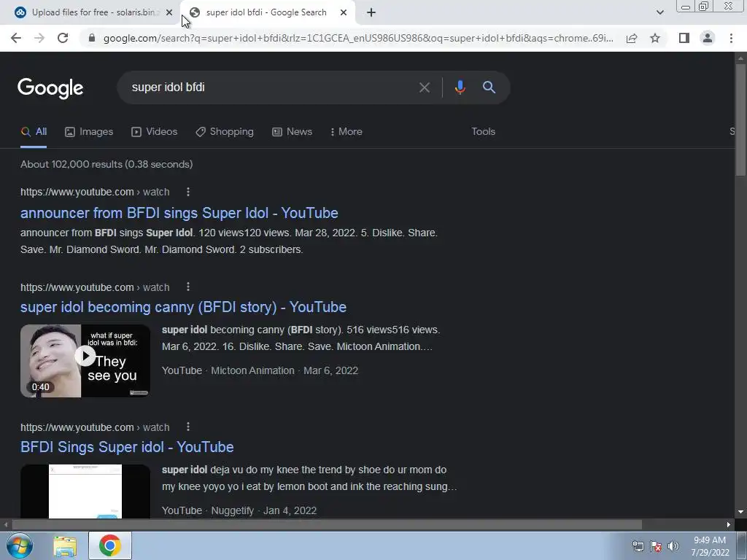Click the BFDI Sings Super idol video thumbnail
Screen dimensions: 747x560
pos(85,491)
